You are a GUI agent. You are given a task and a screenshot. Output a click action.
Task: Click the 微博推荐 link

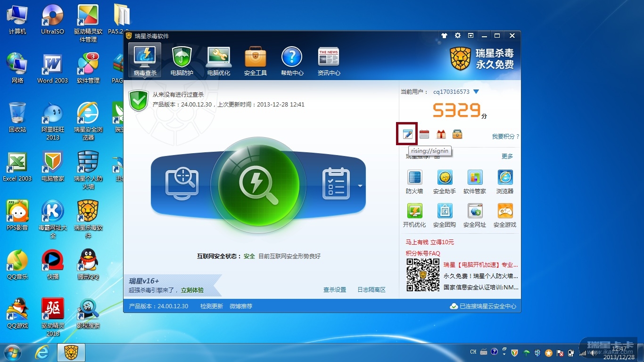tap(241, 306)
